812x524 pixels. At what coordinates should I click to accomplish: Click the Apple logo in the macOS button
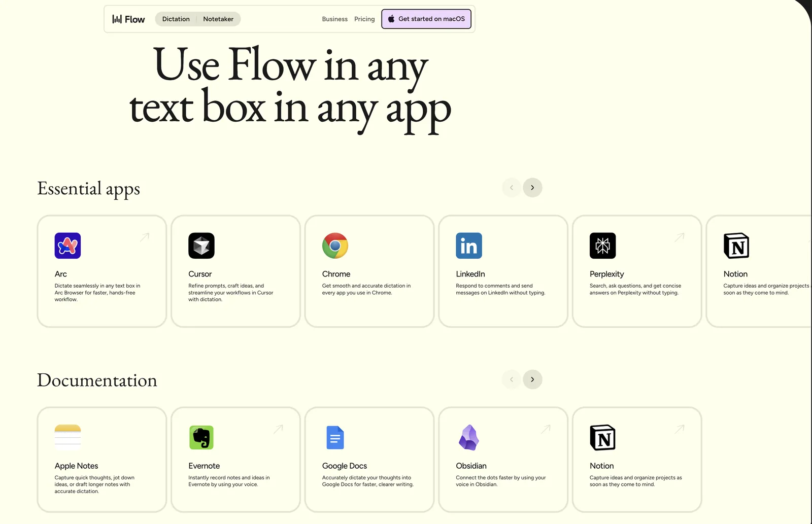(391, 19)
